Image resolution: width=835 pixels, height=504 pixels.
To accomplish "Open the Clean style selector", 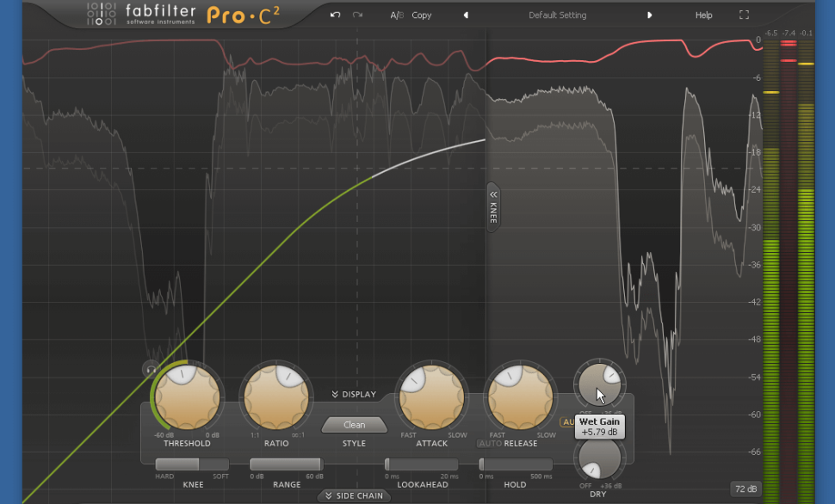I will (354, 425).
